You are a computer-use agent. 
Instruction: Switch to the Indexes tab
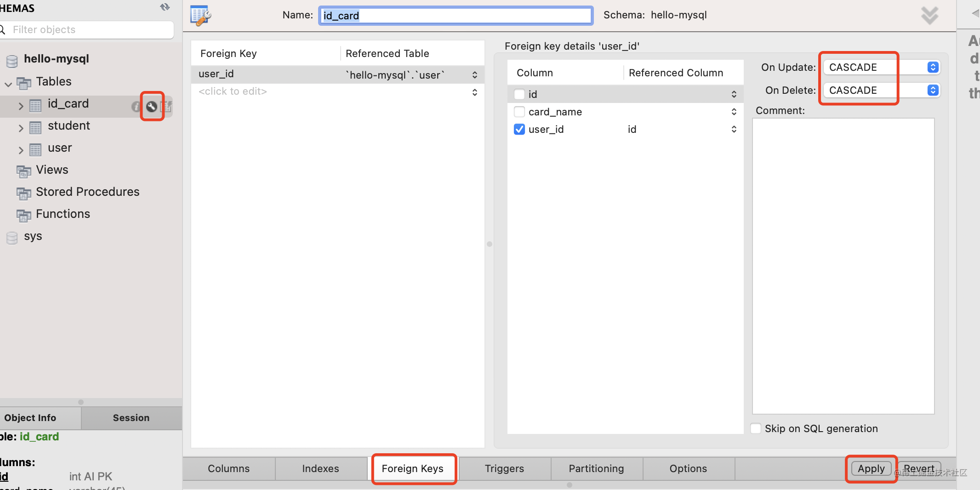pos(321,468)
